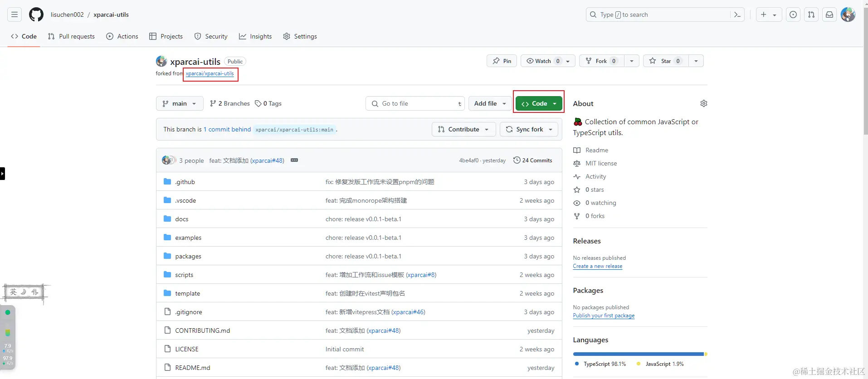The image size is (868, 379).
Task: Open the Fork options dropdown arrow
Action: point(632,61)
